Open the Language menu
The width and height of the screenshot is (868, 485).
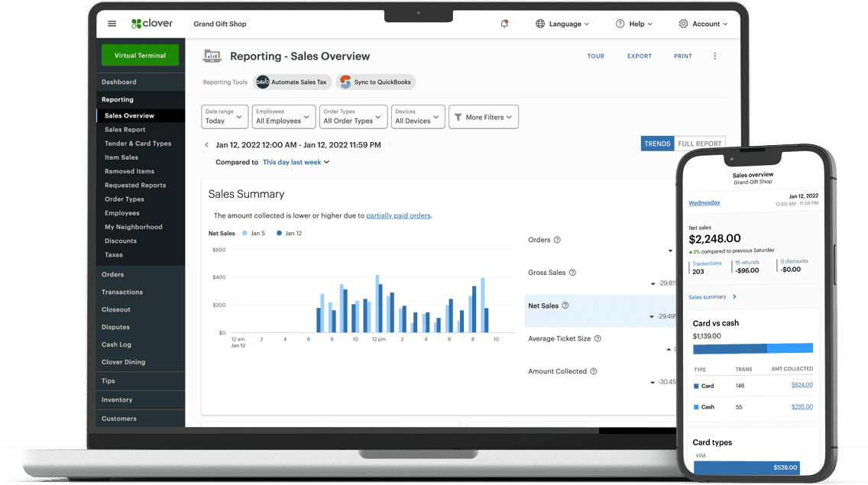[x=562, y=24]
